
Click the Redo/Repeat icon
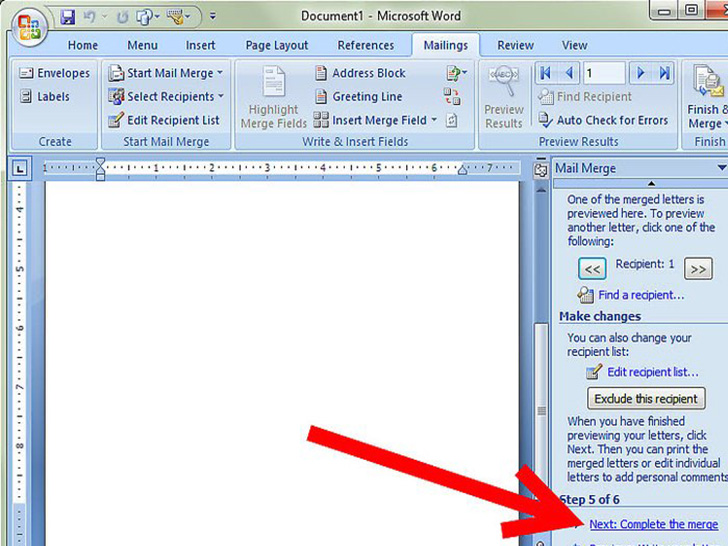click(x=123, y=18)
